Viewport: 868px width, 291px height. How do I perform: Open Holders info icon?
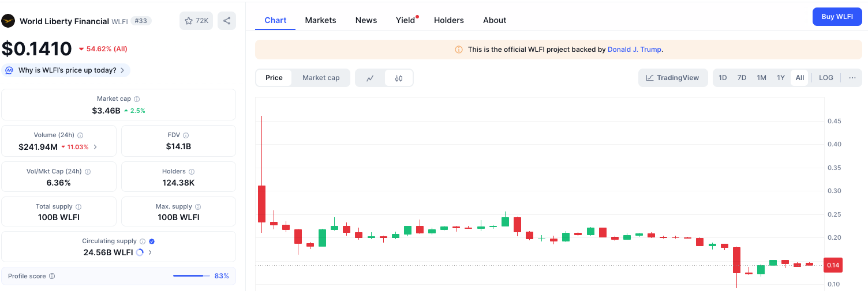tap(192, 172)
